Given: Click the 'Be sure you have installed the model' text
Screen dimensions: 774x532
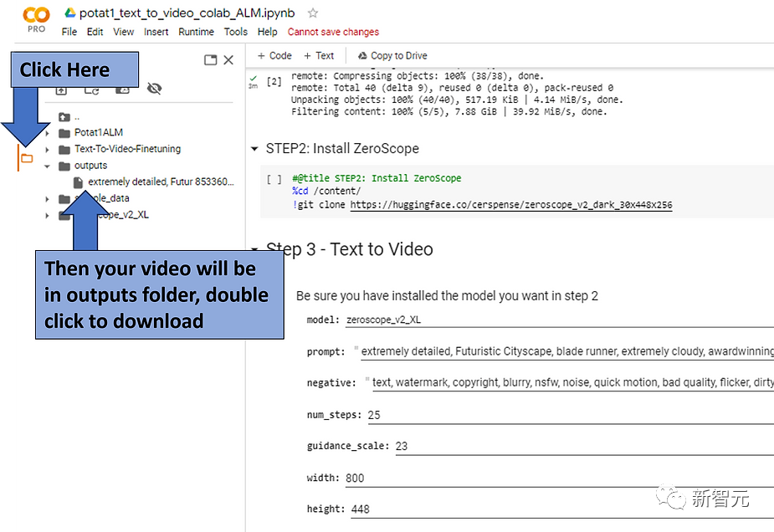Looking at the screenshot, I should 447,295.
